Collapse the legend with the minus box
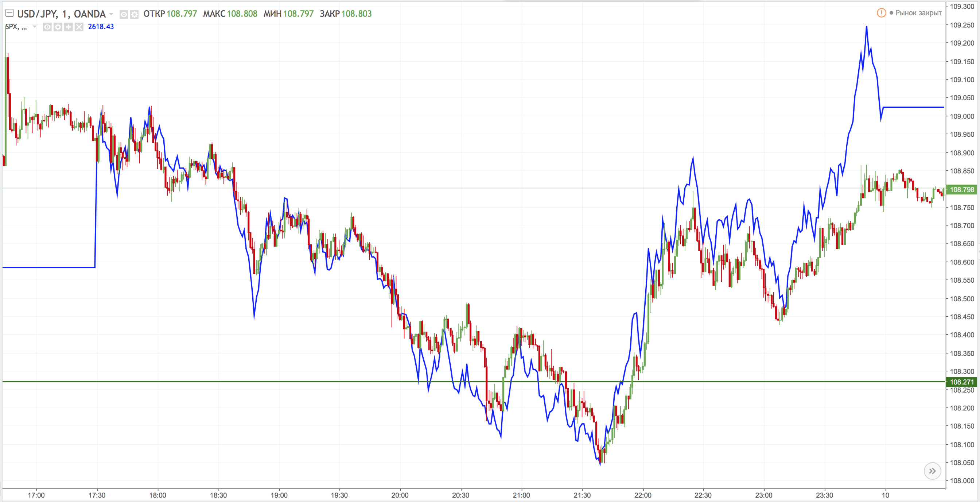The image size is (980, 502). [9, 13]
